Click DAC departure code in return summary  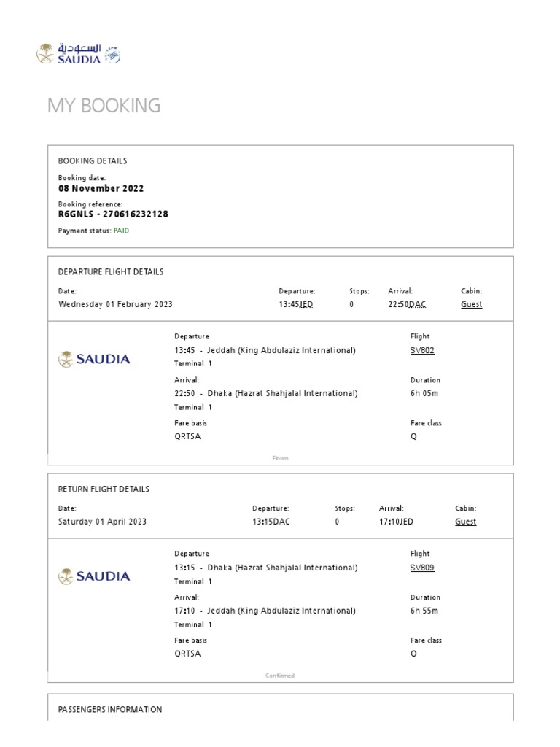click(x=281, y=522)
